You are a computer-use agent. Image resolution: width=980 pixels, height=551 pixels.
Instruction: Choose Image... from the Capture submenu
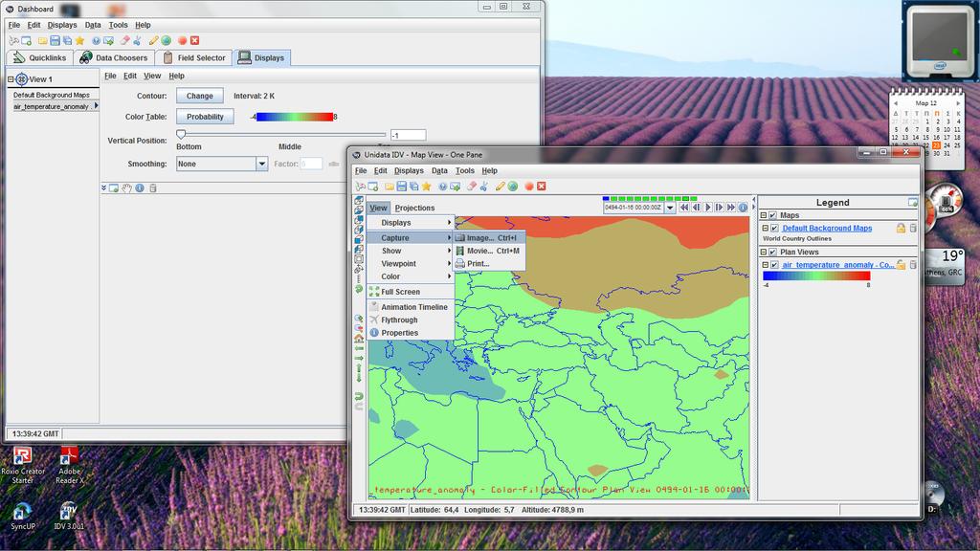(490, 238)
